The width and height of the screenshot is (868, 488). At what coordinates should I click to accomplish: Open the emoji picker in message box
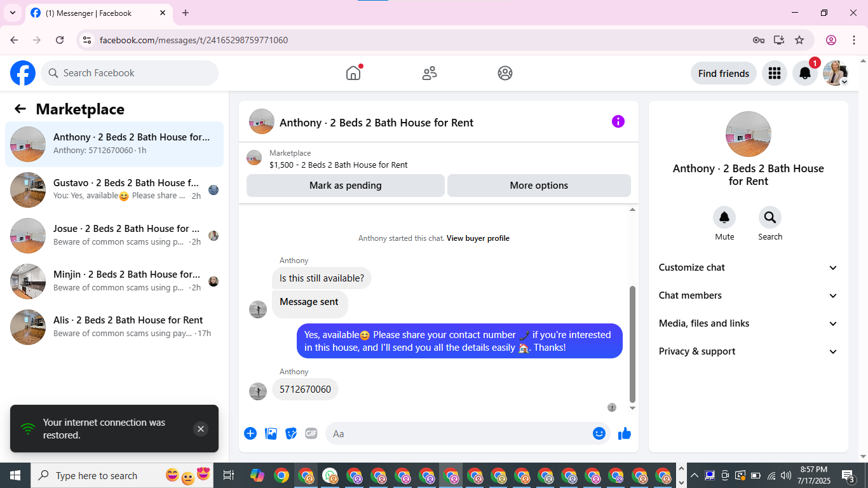pyautogui.click(x=599, y=433)
